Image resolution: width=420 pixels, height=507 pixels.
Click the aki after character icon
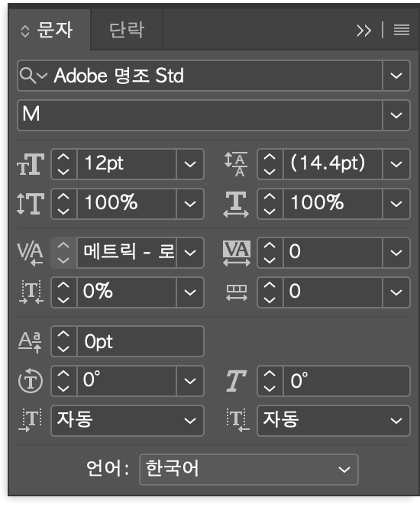coord(237,421)
